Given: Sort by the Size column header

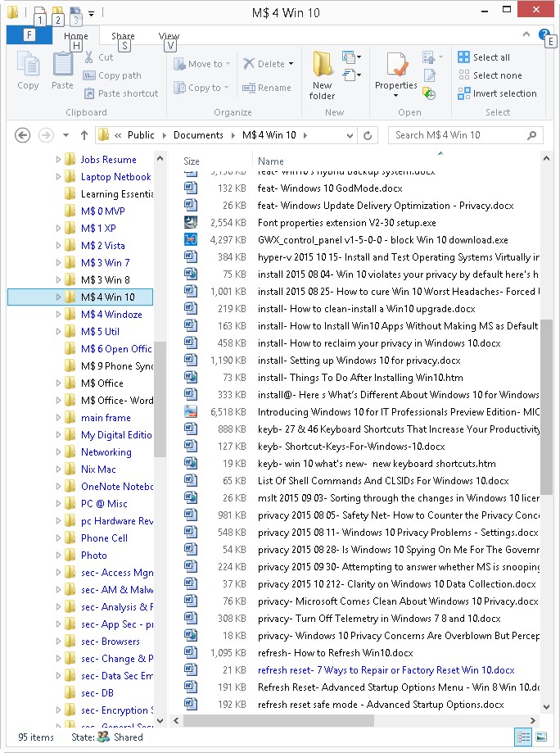Looking at the screenshot, I should pyautogui.click(x=192, y=161).
